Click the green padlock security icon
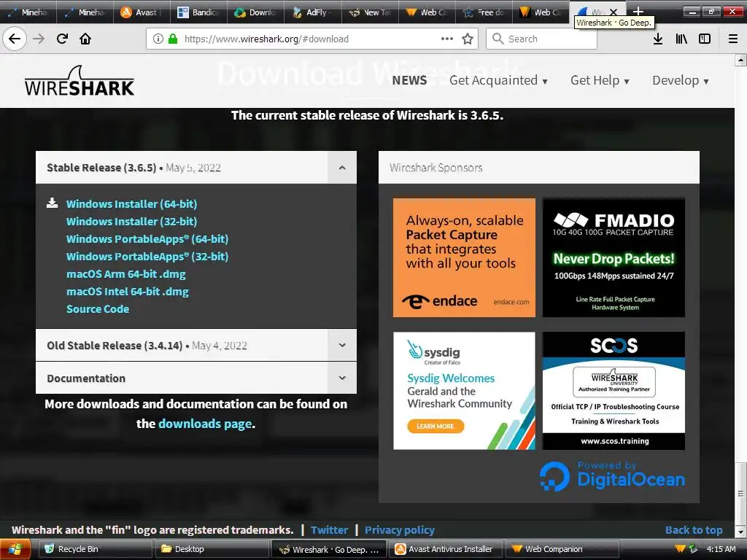The height and width of the screenshot is (560, 747). point(173,39)
